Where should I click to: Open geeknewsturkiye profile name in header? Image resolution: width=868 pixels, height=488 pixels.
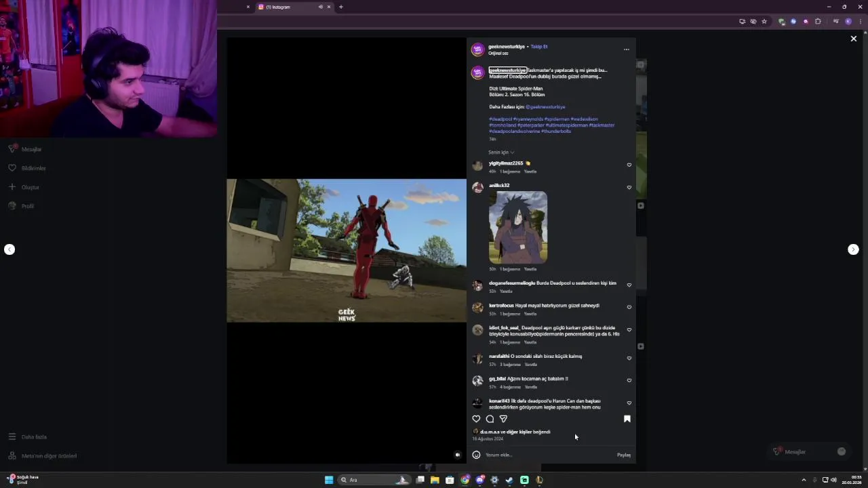[507, 47]
